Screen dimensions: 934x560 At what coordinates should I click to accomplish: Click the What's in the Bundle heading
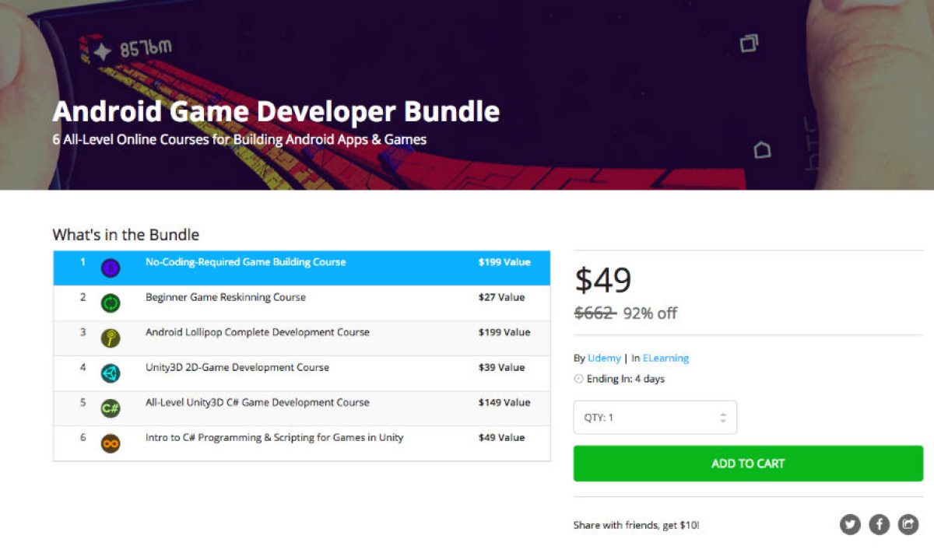coord(126,235)
